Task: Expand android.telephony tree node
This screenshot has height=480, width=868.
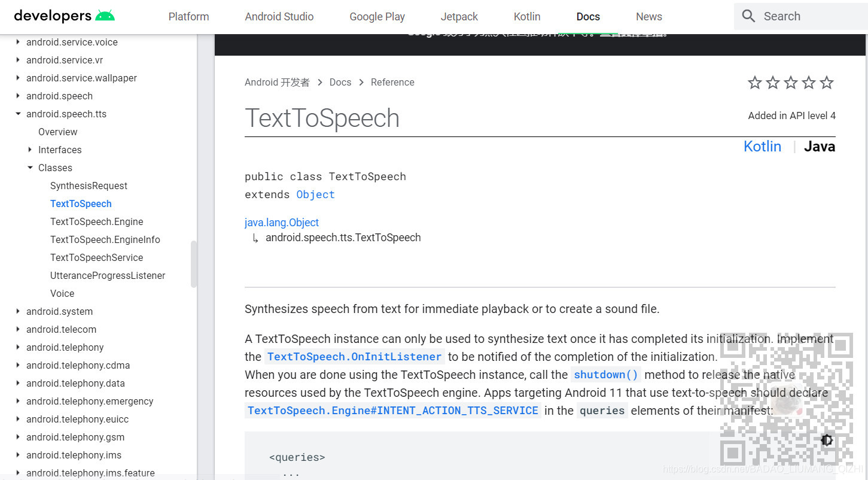Action: tap(18, 347)
